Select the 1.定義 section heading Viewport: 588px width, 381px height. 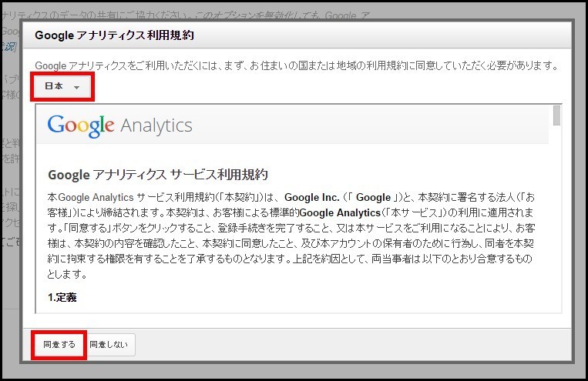click(62, 296)
